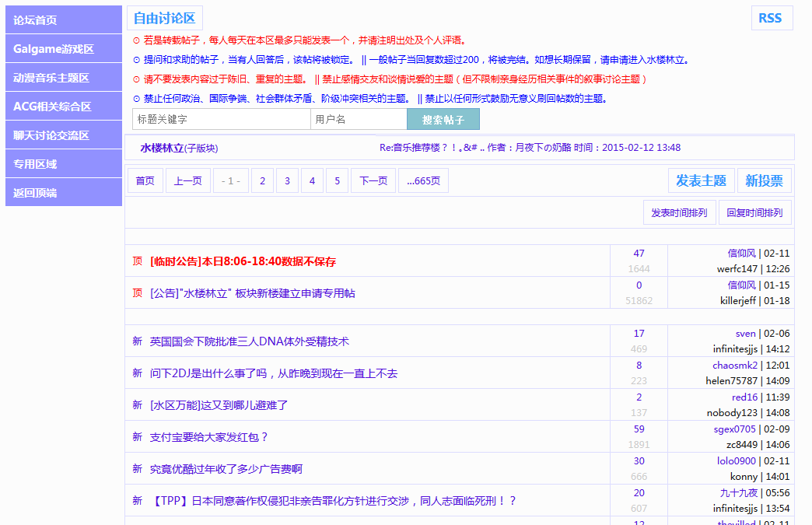Open 【TPP】日本同意著作权侵犯 thread
Screen dimensions: 812x525
point(332,501)
